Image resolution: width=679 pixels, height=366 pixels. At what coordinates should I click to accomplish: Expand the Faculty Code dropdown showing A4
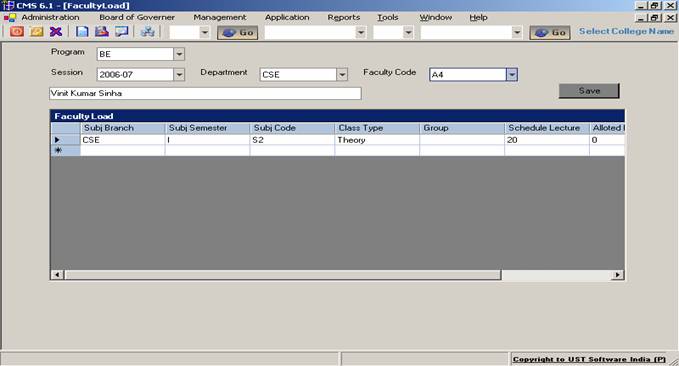click(x=512, y=74)
